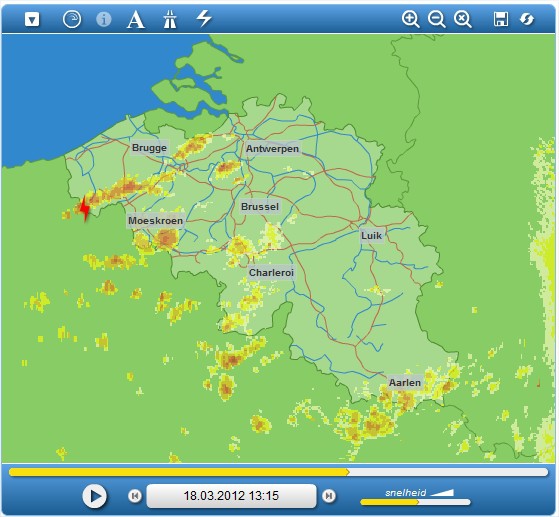Image resolution: width=559 pixels, height=517 pixels.
Task: Reset zoom with the X magnifier
Action: (x=462, y=19)
